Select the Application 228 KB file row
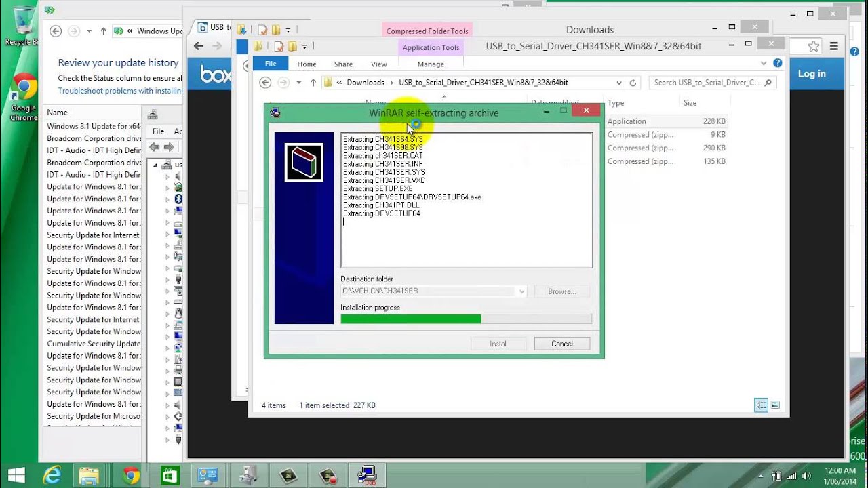Viewport: 868px width, 488px height. (667, 121)
